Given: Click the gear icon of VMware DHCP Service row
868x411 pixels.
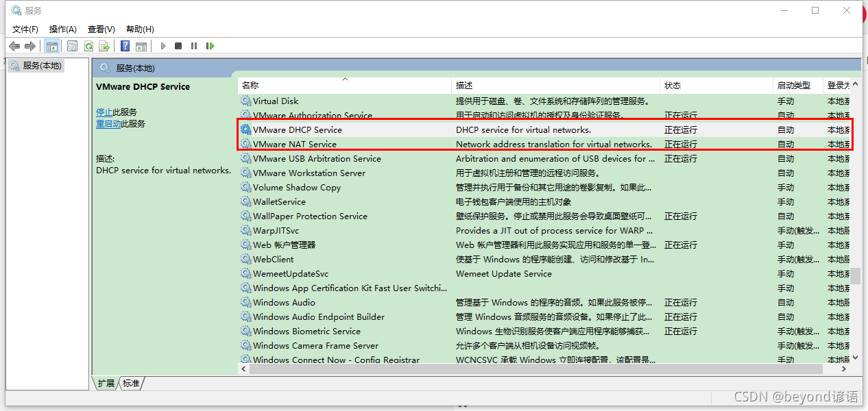Looking at the screenshot, I should [245, 129].
